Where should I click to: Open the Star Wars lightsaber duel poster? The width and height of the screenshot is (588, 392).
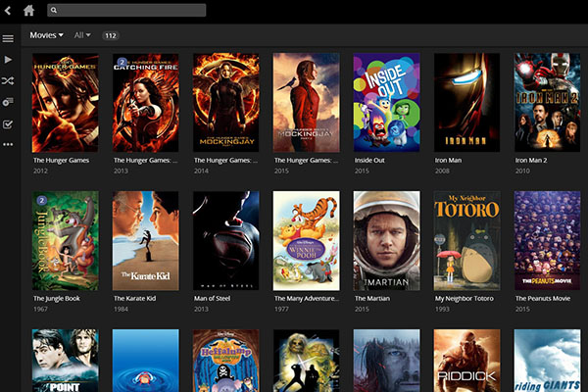click(x=307, y=361)
